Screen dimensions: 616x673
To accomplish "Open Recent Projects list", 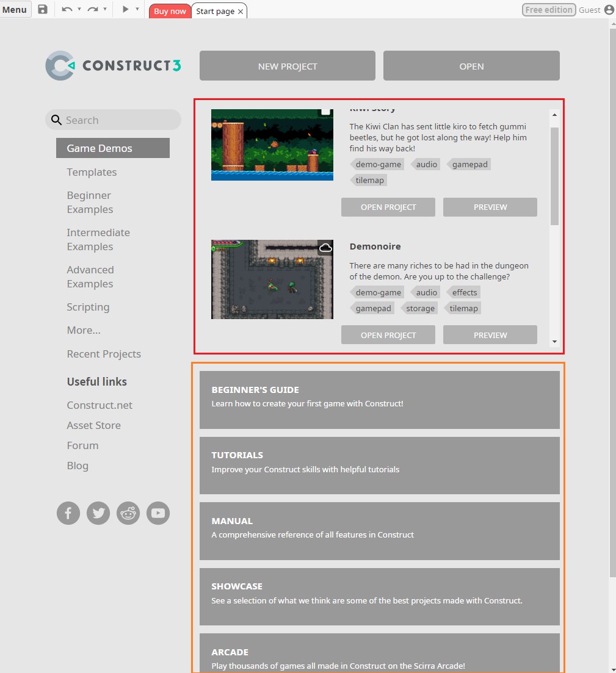I will tap(104, 354).
